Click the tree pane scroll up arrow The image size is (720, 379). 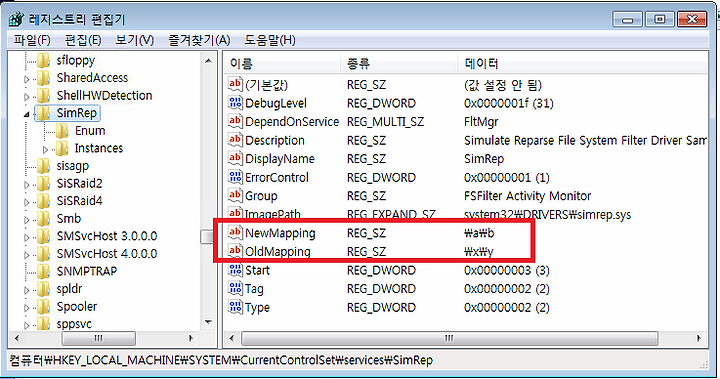click(x=208, y=61)
